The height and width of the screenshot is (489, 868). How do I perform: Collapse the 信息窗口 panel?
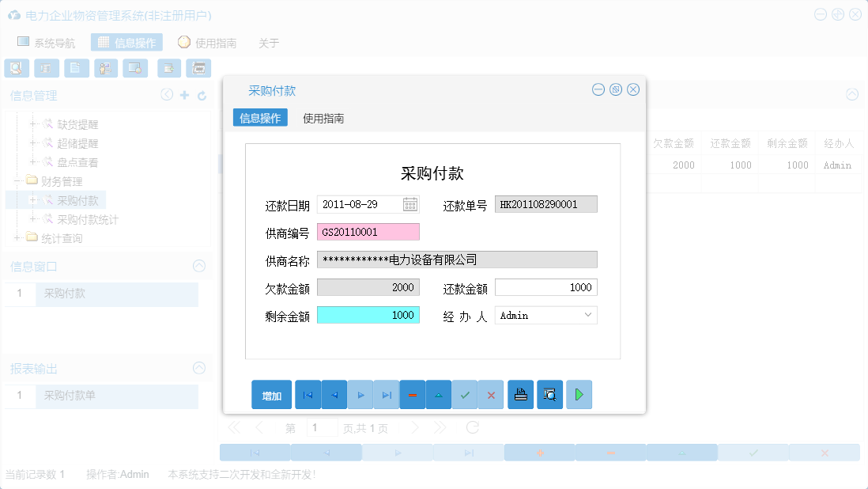pyautogui.click(x=199, y=267)
